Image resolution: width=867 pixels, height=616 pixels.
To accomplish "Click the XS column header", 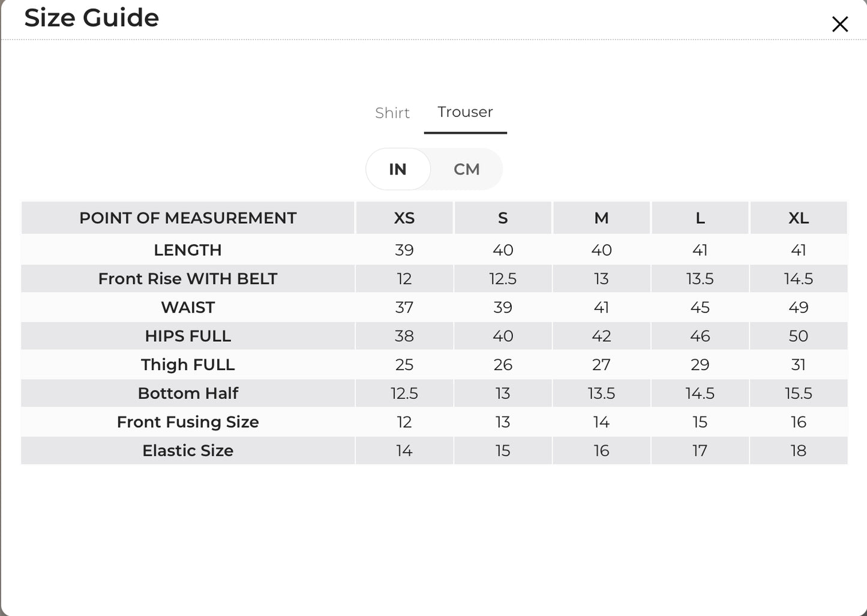I will pyautogui.click(x=404, y=218).
